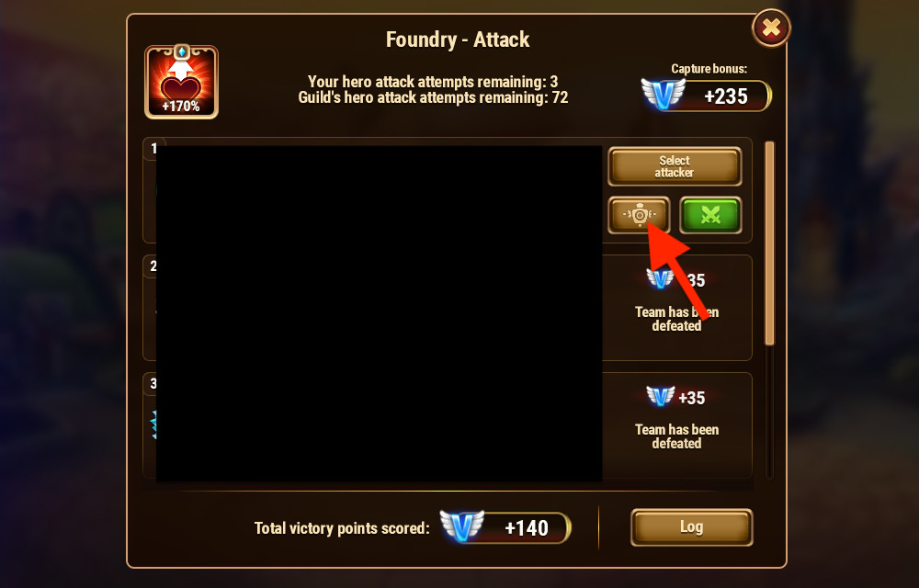Click the Capture bonus winged V emblem

(663, 95)
